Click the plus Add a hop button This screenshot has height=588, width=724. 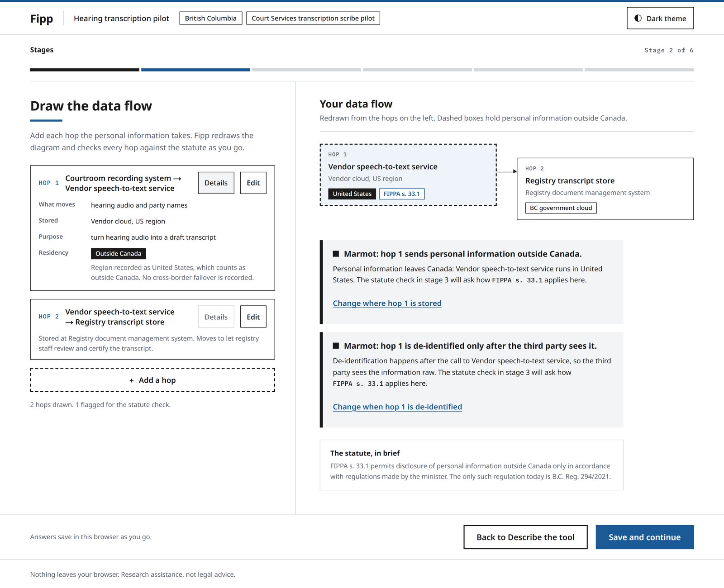coord(152,380)
